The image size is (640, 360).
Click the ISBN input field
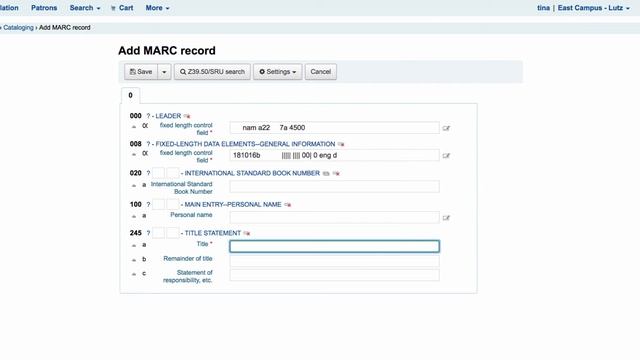(x=334, y=187)
